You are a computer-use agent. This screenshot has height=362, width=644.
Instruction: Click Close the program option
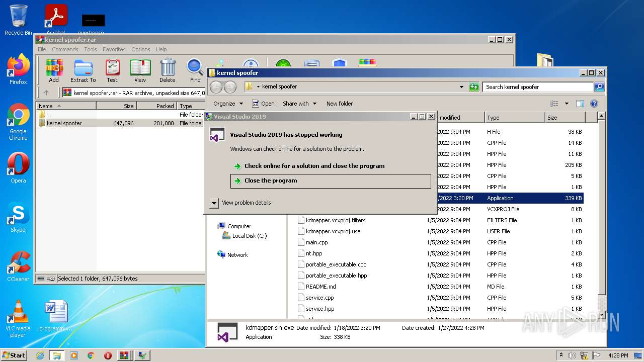point(331,181)
